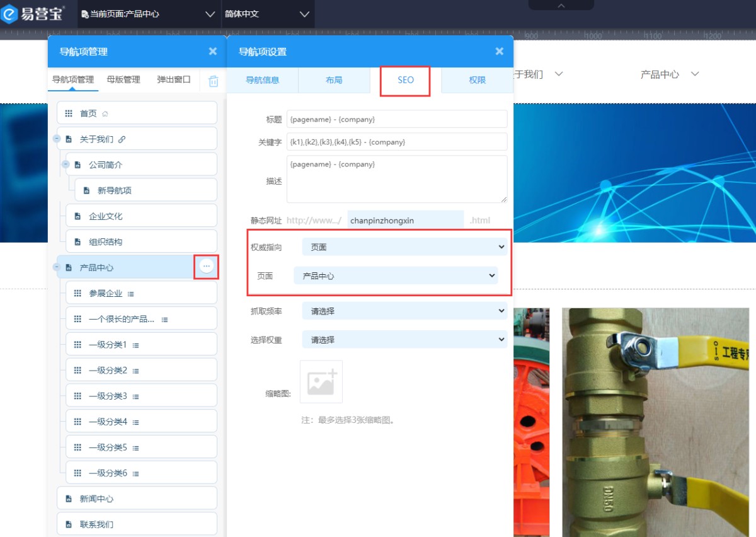Click the brass valve product image
This screenshot has width=756, height=537.
click(655, 422)
